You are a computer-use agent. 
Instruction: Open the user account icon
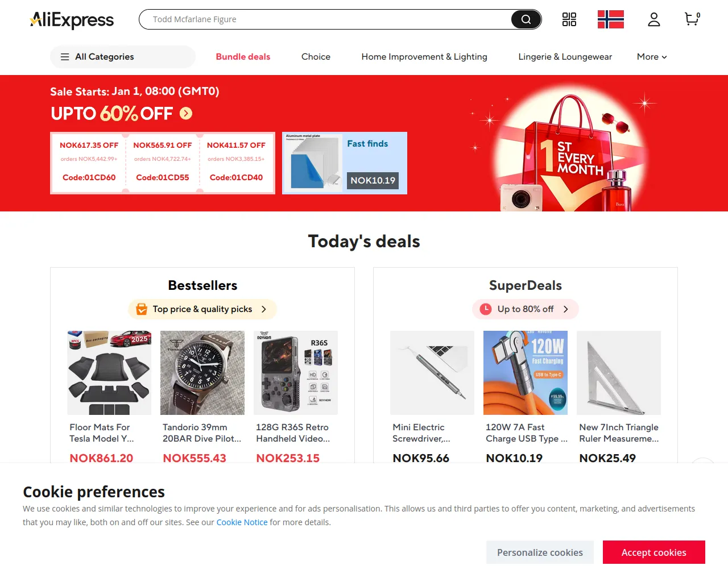654,19
